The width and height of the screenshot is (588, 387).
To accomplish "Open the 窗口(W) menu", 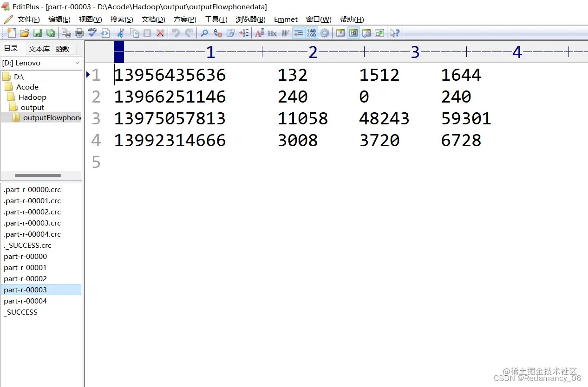I will (x=319, y=19).
